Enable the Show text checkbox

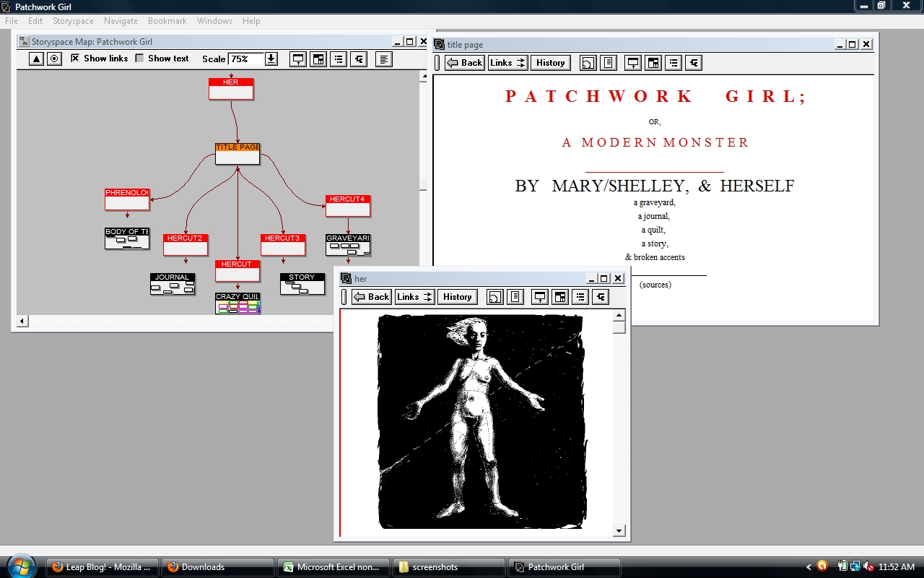[x=140, y=59]
